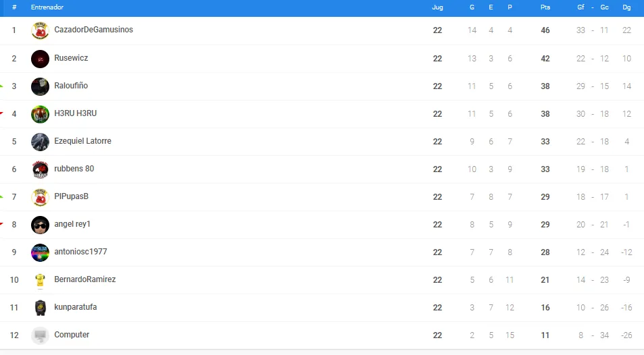Select PIPupasB manager name
Screen dimensions: 644x355
click(x=72, y=196)
